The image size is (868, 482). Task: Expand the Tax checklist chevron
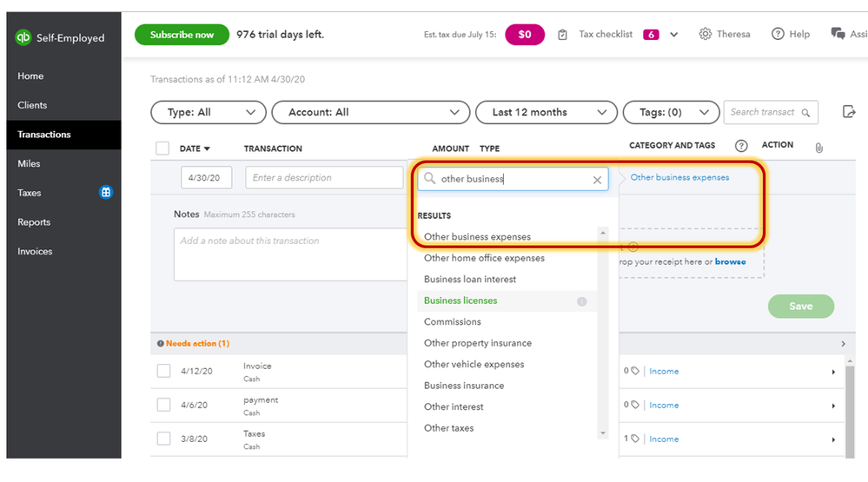(673, 35)
